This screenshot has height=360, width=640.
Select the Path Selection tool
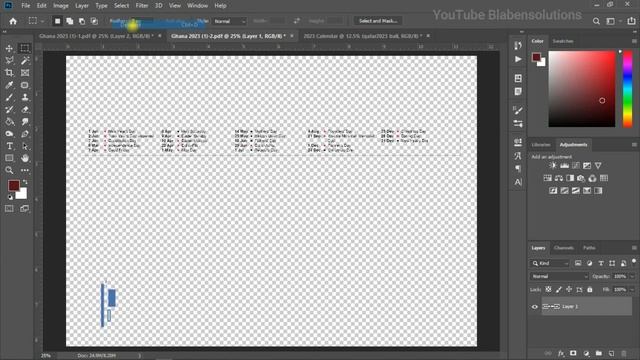coord(25,146)
